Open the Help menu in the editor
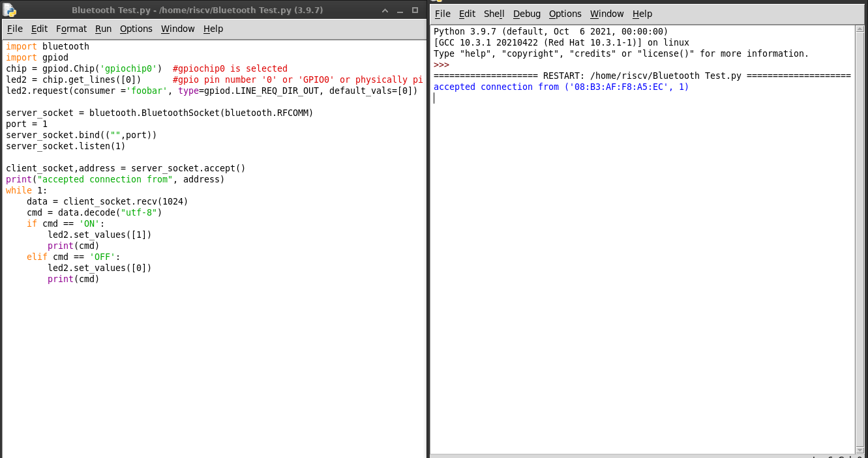 pos(213,29)
